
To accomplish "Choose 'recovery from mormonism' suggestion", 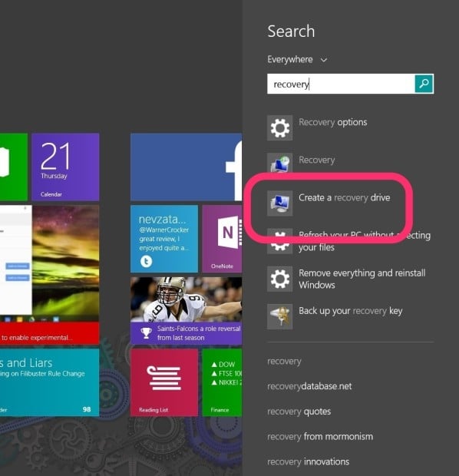I will point(320,437).
